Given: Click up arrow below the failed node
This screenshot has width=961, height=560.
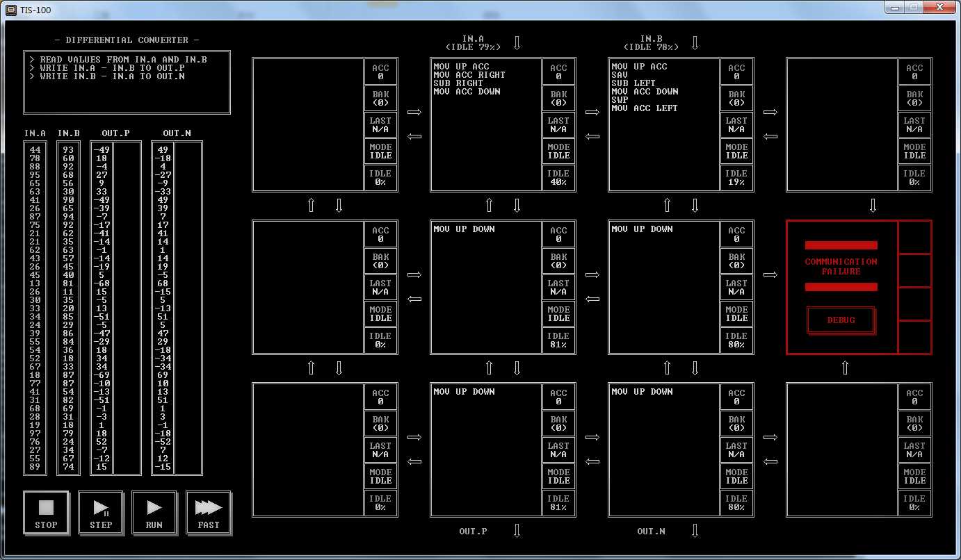Looking at the screenshot, I should (x=845, y=368).
